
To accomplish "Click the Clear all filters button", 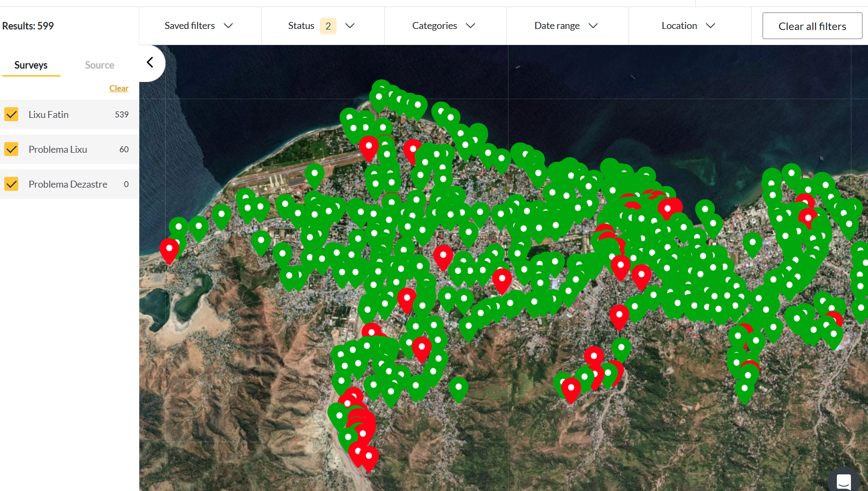I will (812, 26).
